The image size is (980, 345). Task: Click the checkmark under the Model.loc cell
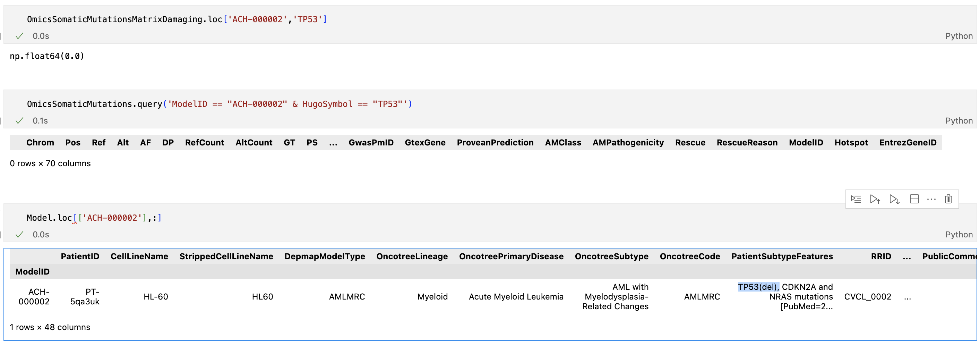(19, 235)
